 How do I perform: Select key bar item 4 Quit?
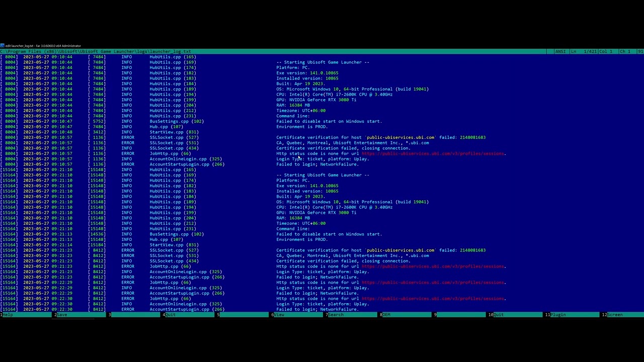coord(171,315)
